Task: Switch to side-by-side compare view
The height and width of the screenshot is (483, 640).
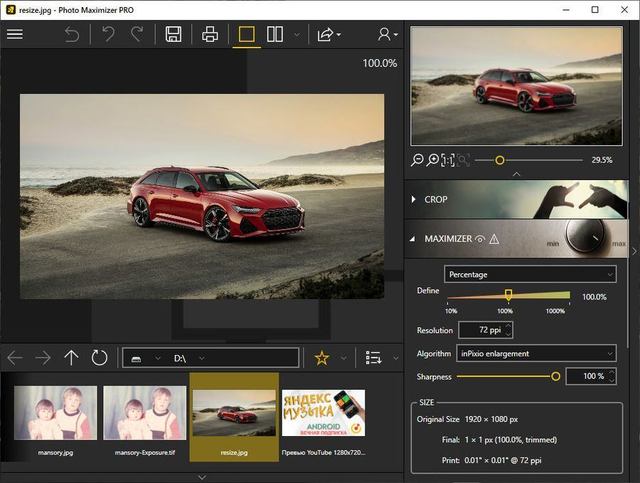Action: click(x=274, y=34)
